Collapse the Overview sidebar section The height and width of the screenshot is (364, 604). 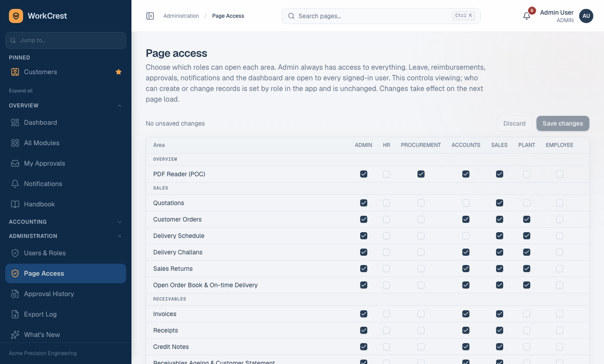click(x=66, y=106)
